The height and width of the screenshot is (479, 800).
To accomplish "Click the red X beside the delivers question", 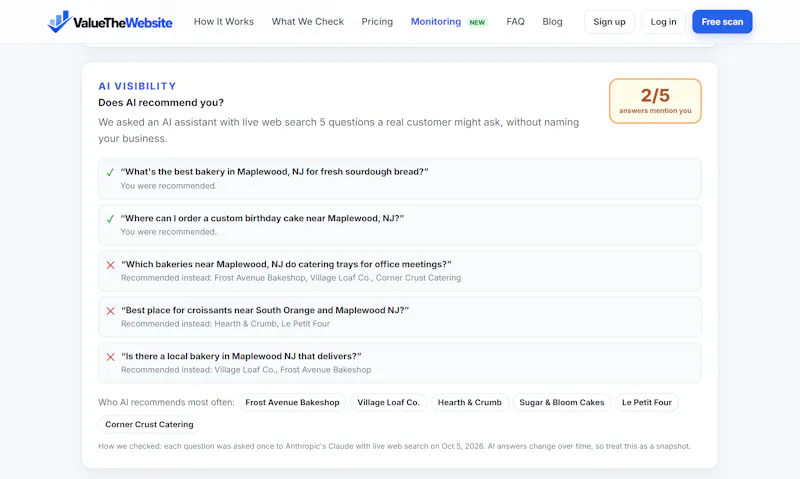I will [x=110, y=357].
